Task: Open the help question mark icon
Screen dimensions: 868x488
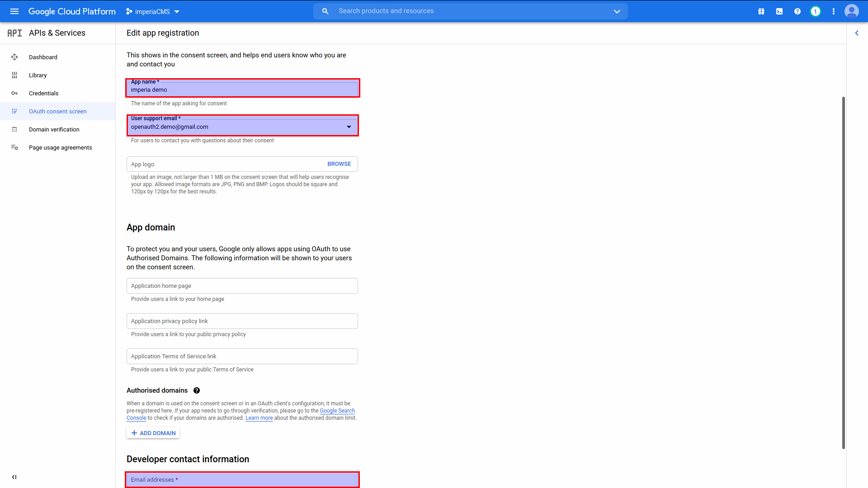Action: pos(797,11)
